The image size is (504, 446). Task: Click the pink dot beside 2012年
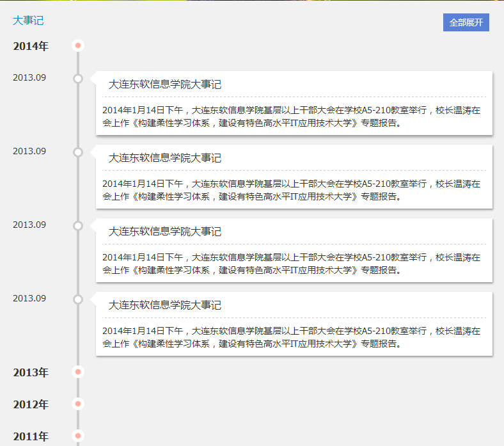(x=78, y=404)
